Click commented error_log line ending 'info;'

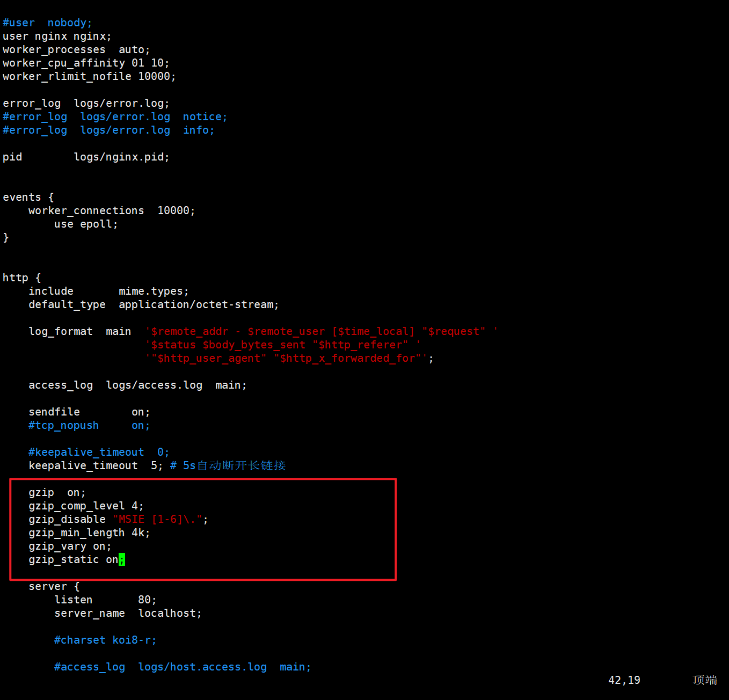click(x=108, y=130)
